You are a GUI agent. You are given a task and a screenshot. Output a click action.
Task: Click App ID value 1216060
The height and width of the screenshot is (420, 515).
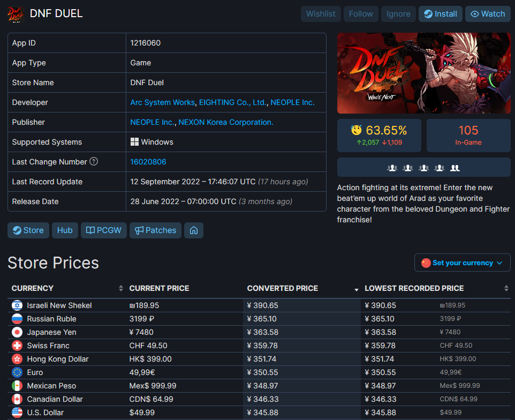click(145, 43)
